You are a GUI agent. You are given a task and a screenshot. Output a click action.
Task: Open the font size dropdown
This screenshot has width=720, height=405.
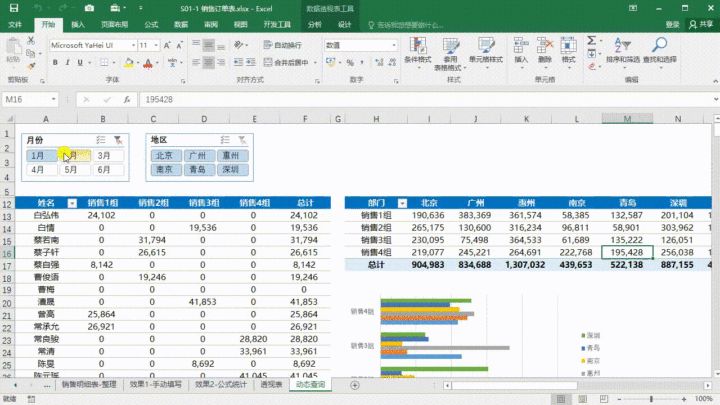point(156,45)
